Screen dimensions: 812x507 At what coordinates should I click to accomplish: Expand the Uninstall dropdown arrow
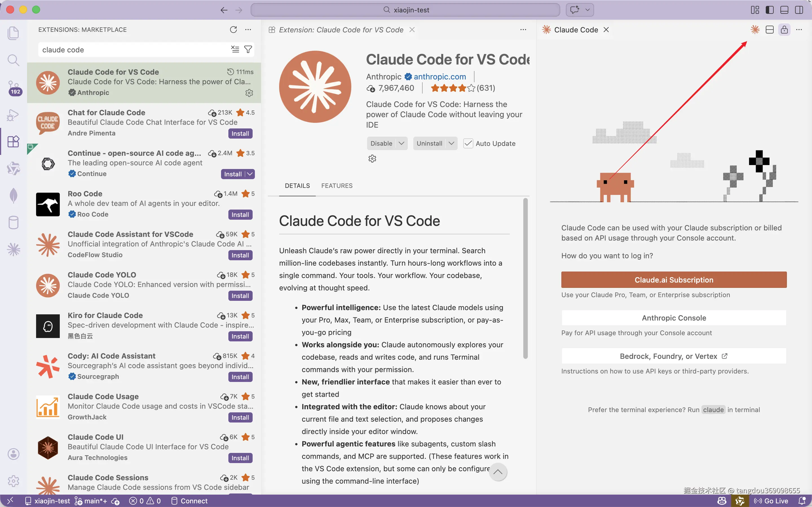(x=451, y=144)
